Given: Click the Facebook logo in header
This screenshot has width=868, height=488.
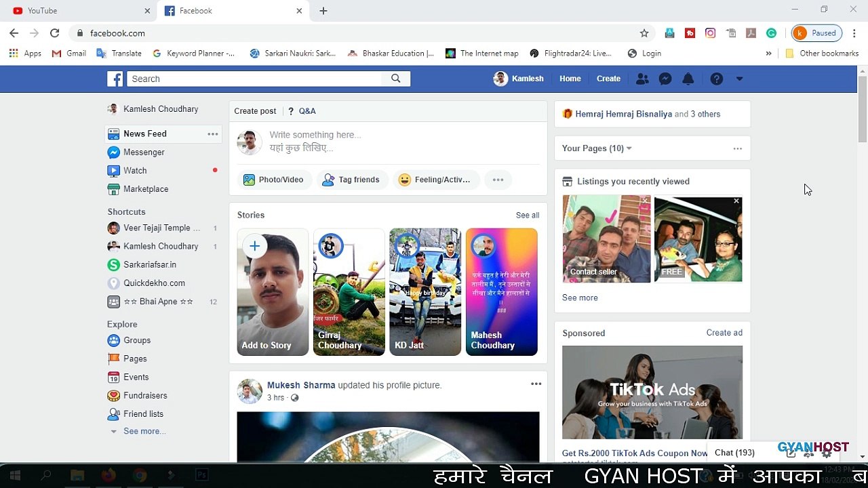Looking at the screenshot, I should pos(115,79).
